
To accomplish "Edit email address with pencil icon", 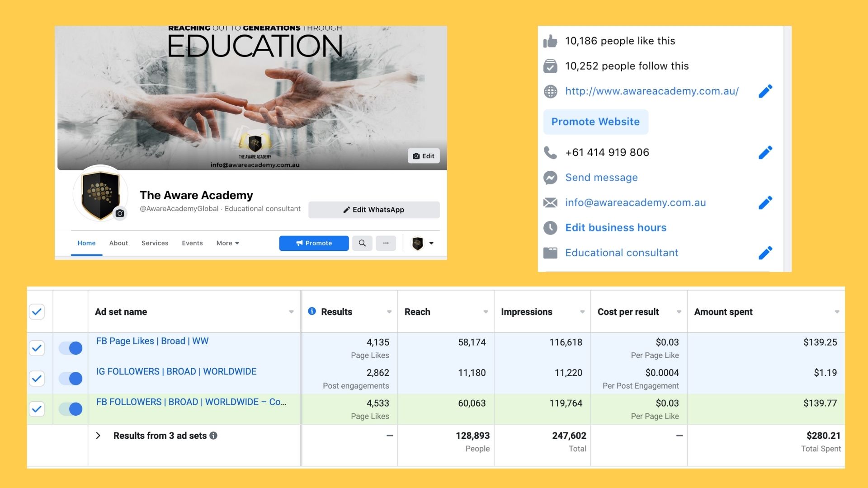I will pyautogui.click(x=765, y=202).
